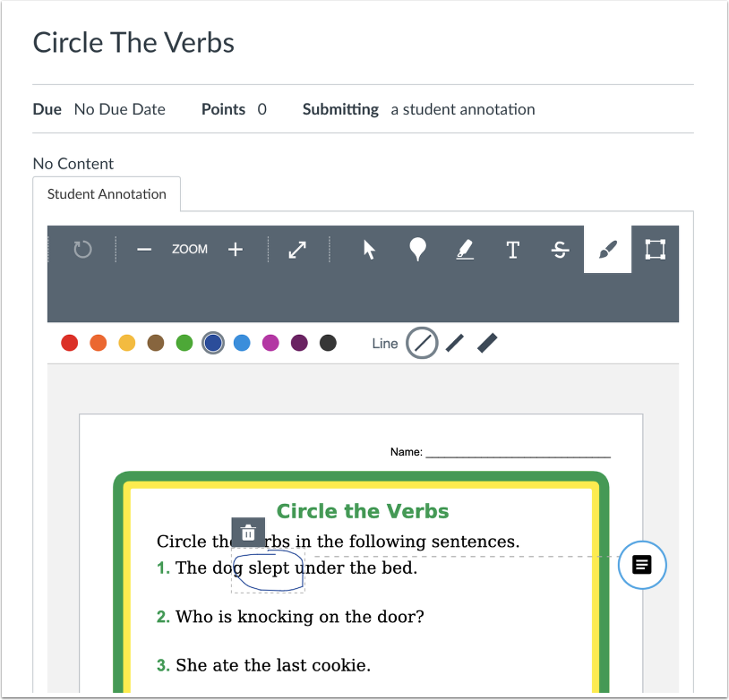Choose the thin line width option
This screenshot has height=700, width=729.
tap(422, 343)
